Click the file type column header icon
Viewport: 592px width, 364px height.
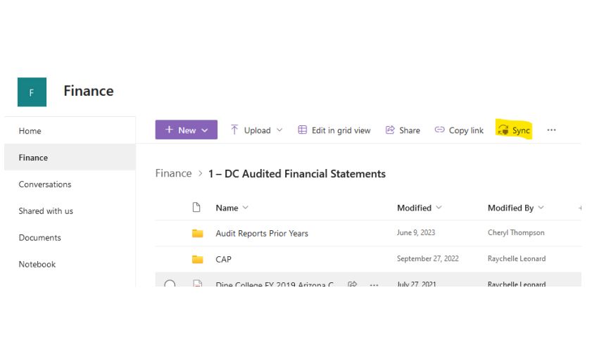[197, 208]
